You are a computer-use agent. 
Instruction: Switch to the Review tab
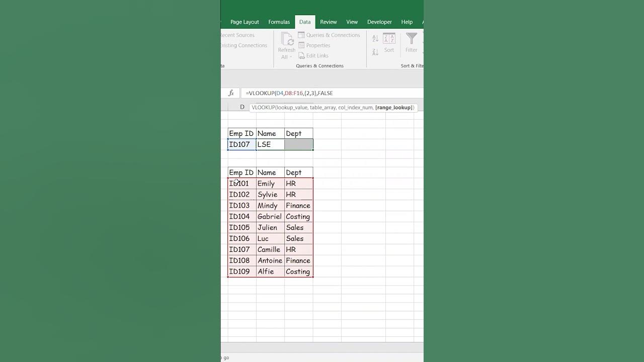click(329, 22)
